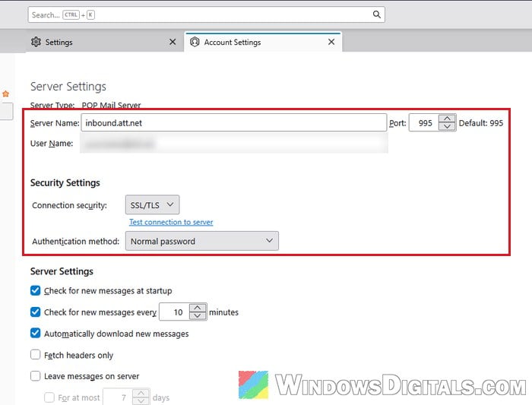Click the 'Security Settings' heading
This screenshot has height=405, width=532.
click(65, 183)
